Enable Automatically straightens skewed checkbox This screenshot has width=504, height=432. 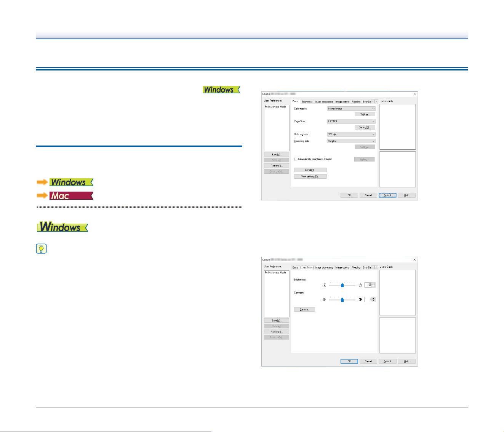296,159
